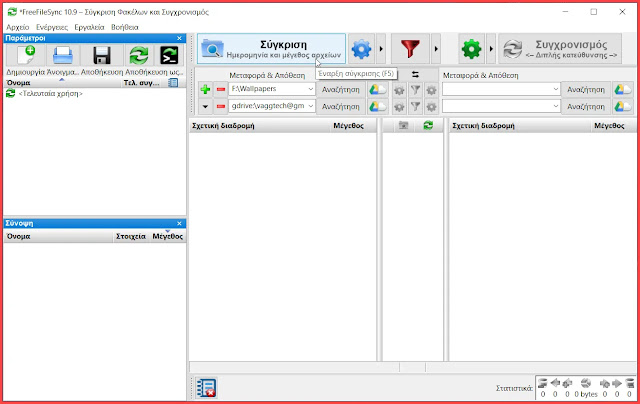Add folder pair with green plus
The height and width of the screenshot is (404, 640).
click(x=205, y=89)
